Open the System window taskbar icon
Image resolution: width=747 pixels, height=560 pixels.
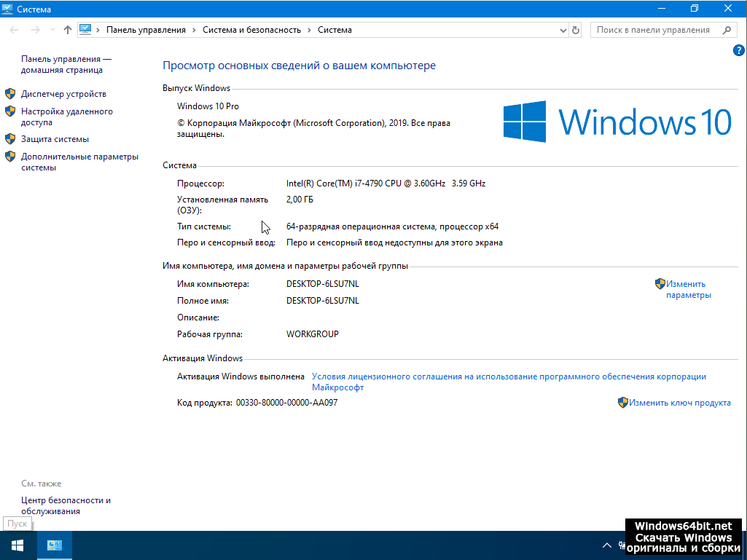(55, 545)
